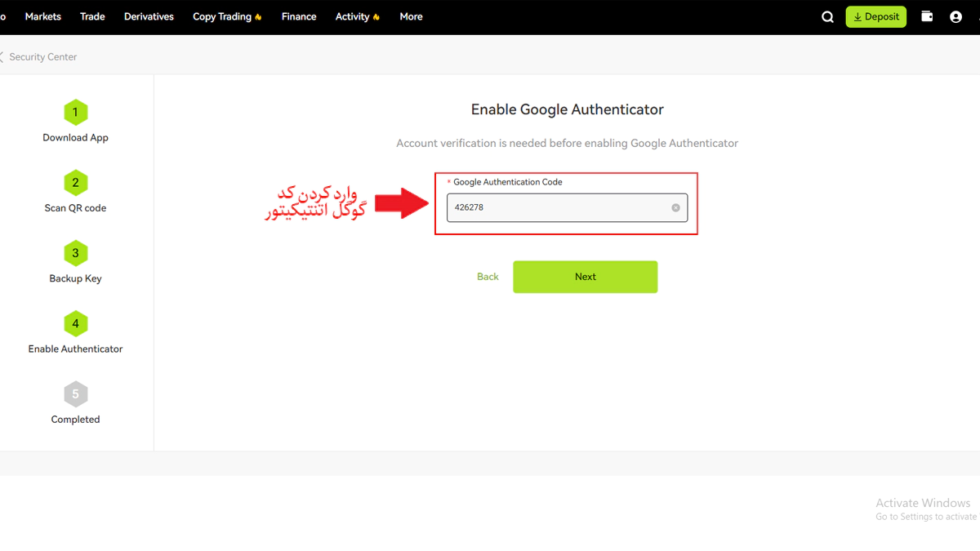The height and width of the screenshot is (551, 980).
Task: Select step 2 Scan QR code hexagon
Action: (x=75, y=183)
